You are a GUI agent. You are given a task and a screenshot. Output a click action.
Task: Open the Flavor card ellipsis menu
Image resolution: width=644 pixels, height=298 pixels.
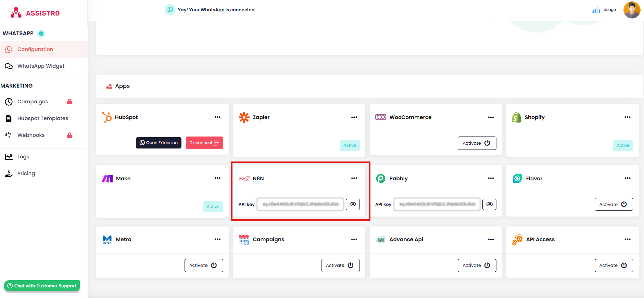click(x=627, y=178)
